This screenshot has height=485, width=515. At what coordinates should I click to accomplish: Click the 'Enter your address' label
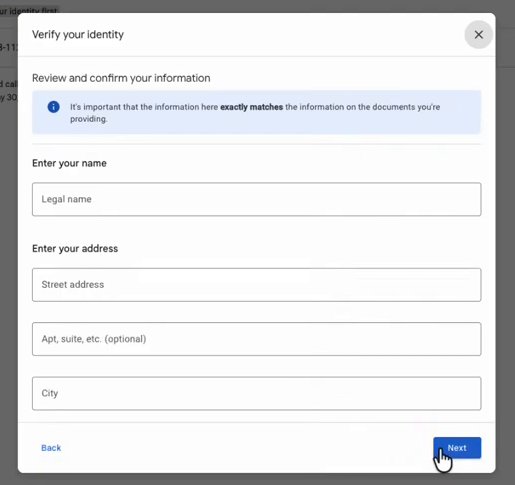pos(75,249)
